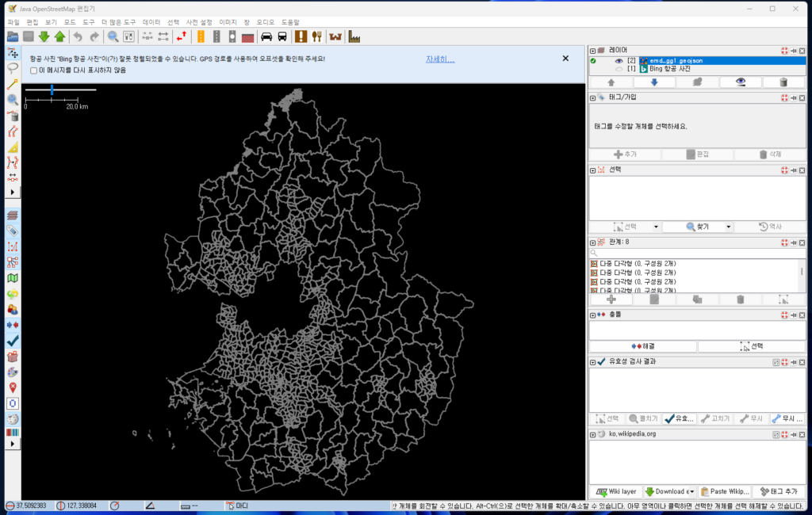Collapse the 레이어 panel

[592, 50]
